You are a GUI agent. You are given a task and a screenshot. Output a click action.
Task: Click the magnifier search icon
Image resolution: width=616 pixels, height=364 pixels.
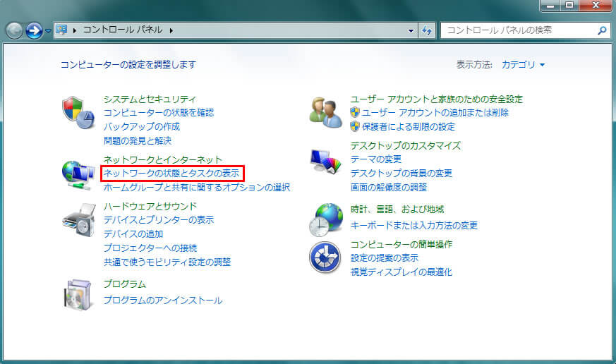pos(602,30)
